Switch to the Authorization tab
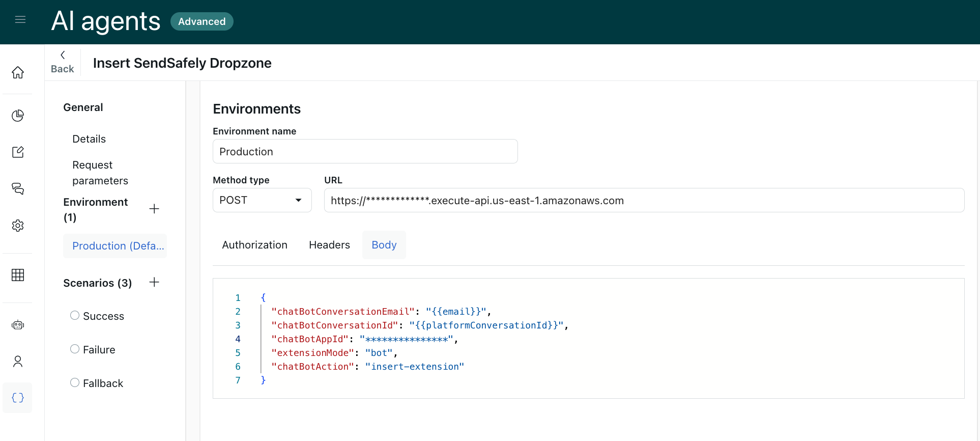The image size is (980, 441). click(255, 245)
